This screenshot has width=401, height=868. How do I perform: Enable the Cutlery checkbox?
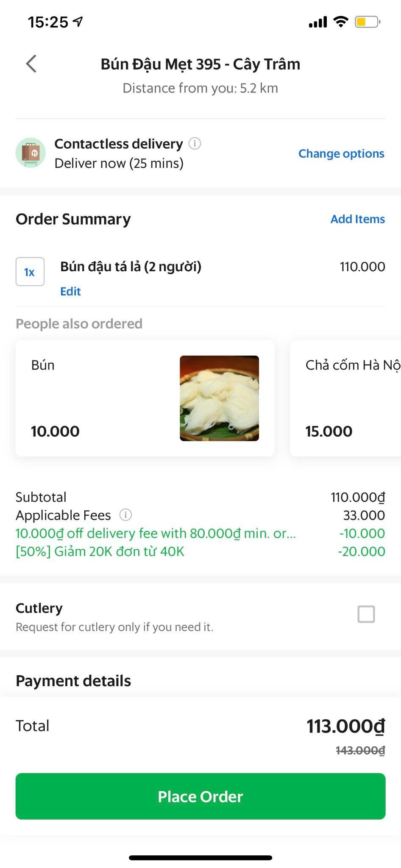[x=366, y=614]
